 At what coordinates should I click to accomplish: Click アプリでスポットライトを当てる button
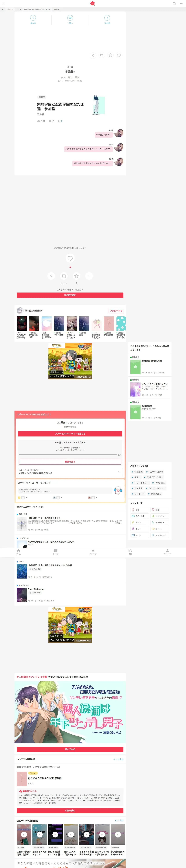tap(70, 434)
